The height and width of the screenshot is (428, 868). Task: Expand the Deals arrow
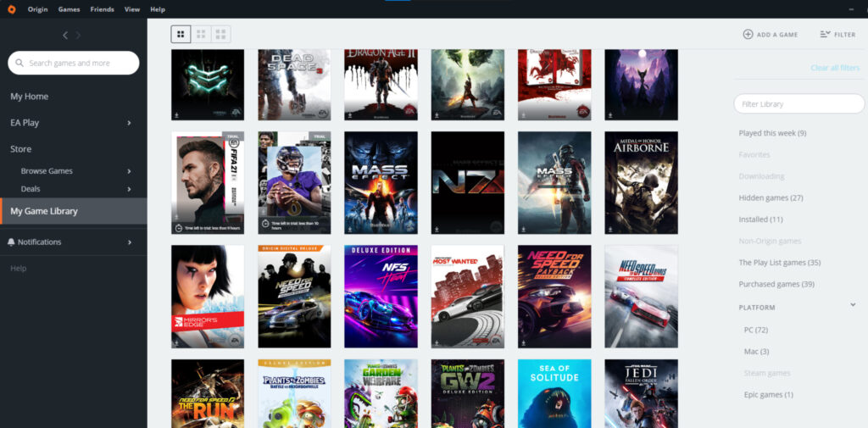(129, 189)
